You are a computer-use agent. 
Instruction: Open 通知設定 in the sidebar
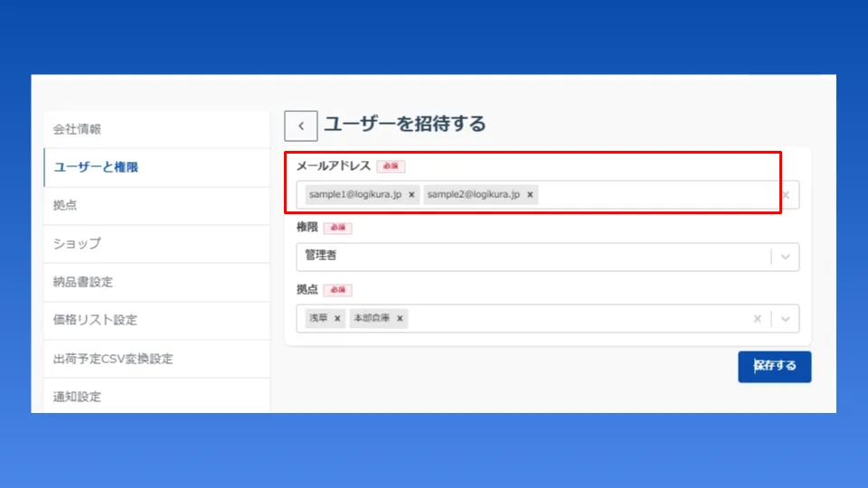(x=156, y=396)
